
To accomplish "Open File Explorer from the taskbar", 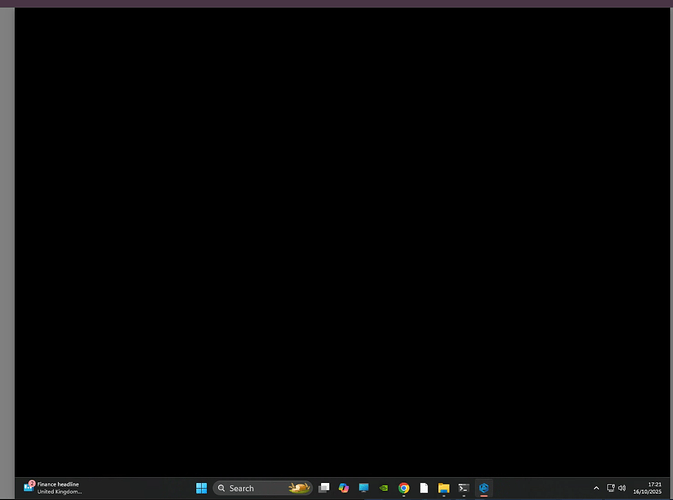I will (444, 488).
